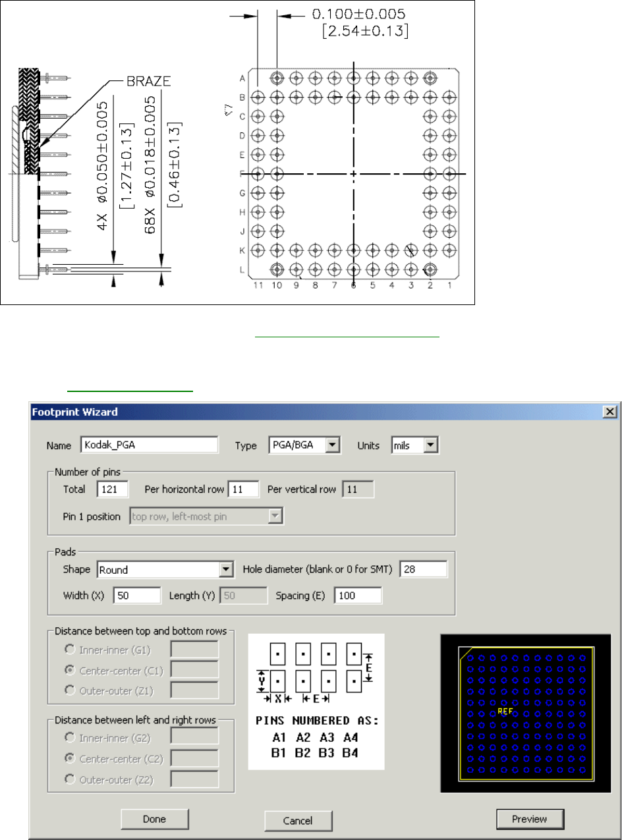Click the Outer-outer (Z2) value field

[194, 779]
